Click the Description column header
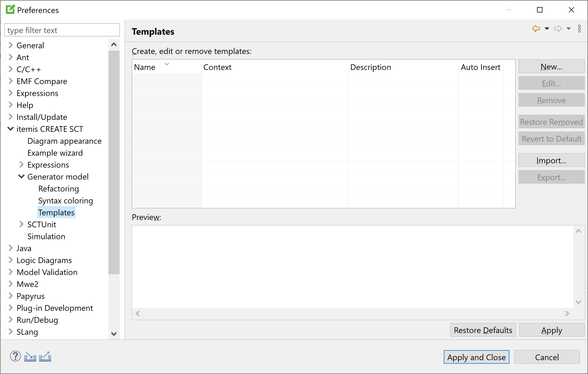The width and height of the screenshot is (588, 374). (x=403, y=67)
